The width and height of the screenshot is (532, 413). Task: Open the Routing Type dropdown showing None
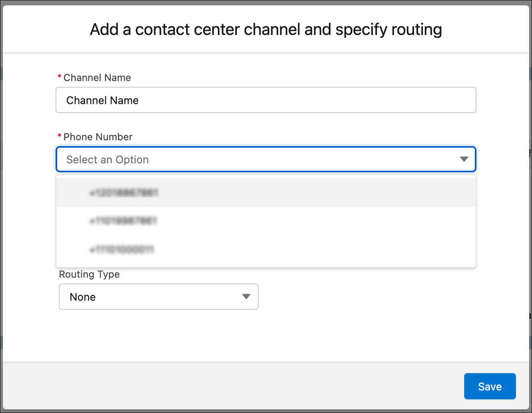(159, 297)
